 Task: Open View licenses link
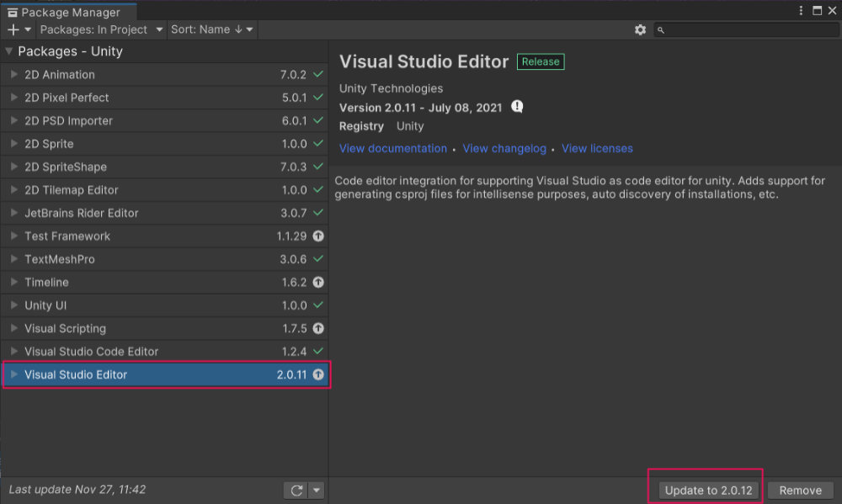[x=597, y=149]
